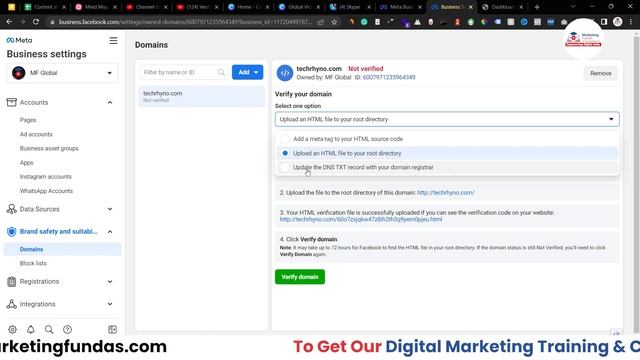Open notifications bell in sidebar footer
This screenshot has height=360, width=640.
(31, 329)
